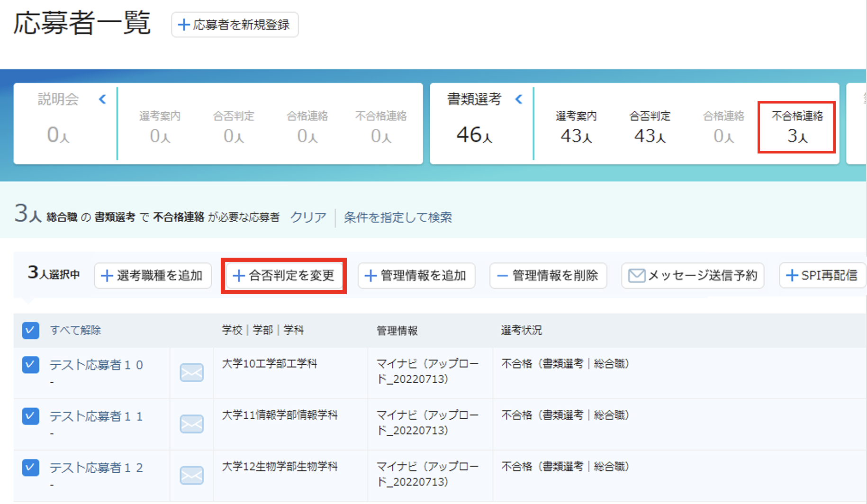Click 学校｜学部｜学科 column header
This screenshot has height=504, width=867.
pyautogui.click(x=263, y=330)
